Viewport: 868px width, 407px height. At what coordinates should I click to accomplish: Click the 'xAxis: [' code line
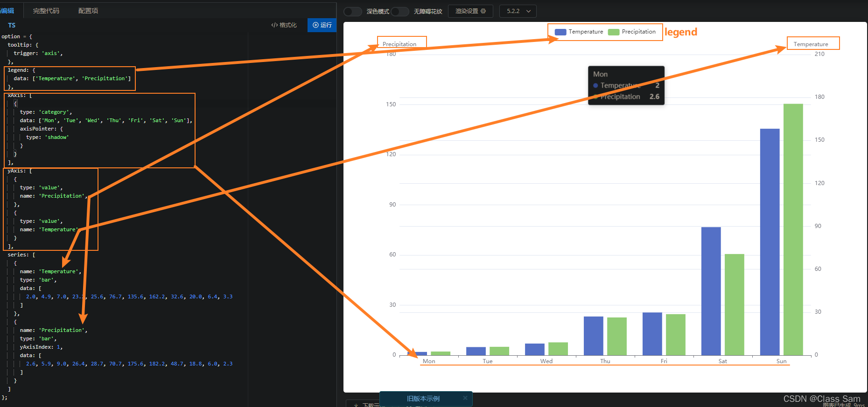tap(20, 95)
